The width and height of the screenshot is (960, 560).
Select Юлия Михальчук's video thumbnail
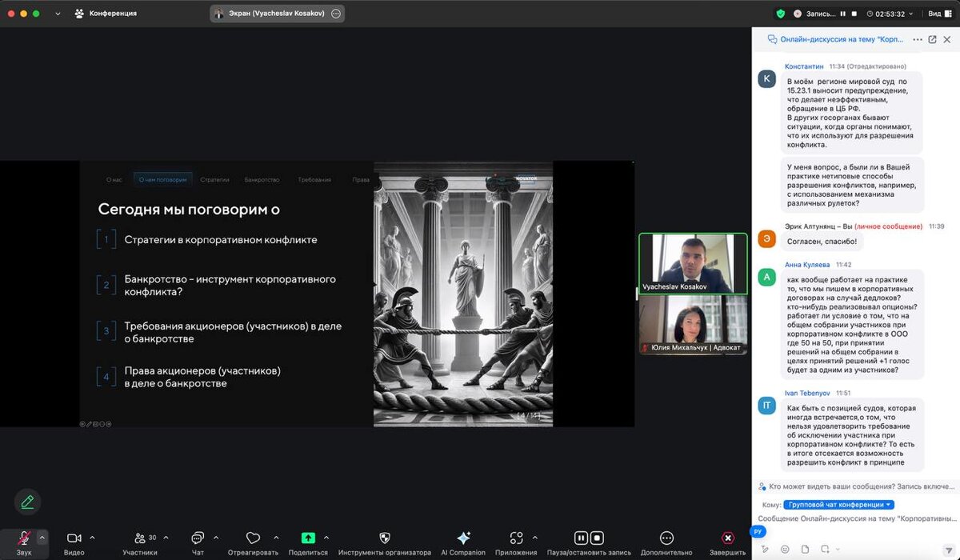693,325
